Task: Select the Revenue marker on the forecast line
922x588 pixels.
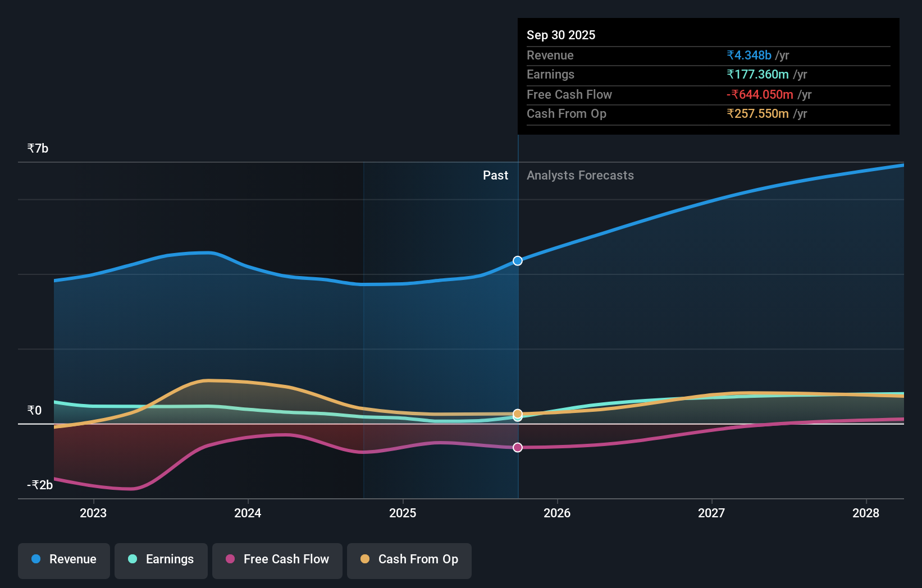Action: pos(517,260)
